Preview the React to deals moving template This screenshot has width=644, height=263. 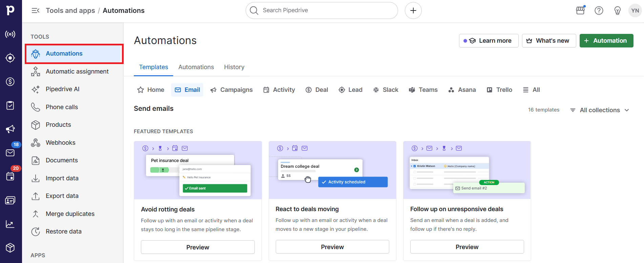click(332, 247)
